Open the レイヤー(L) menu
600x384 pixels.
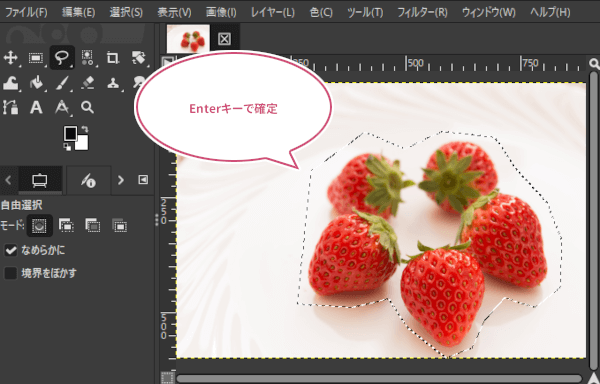click(x=272, y=12)
